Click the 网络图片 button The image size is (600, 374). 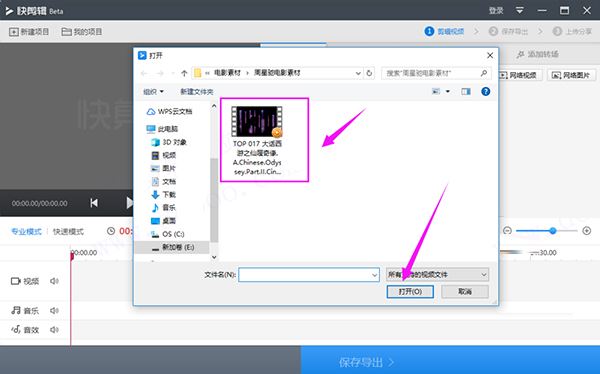coord(571,75)
